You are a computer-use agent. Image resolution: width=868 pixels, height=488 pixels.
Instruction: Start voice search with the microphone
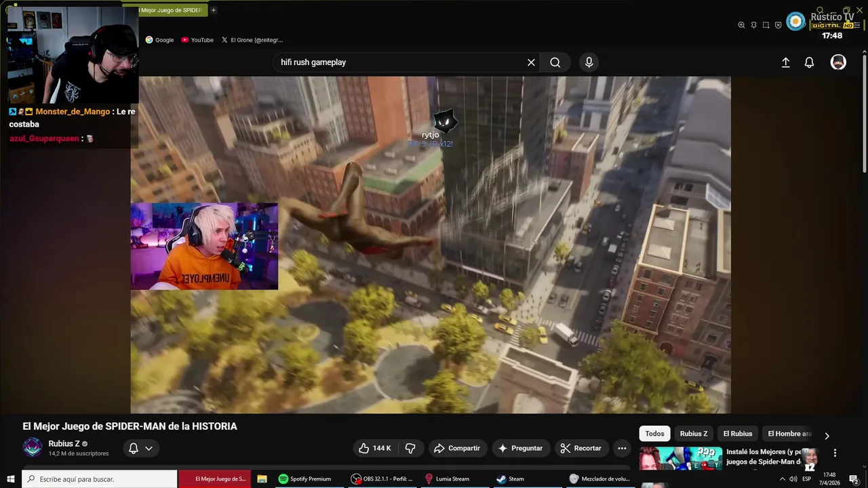click(589, 62)
